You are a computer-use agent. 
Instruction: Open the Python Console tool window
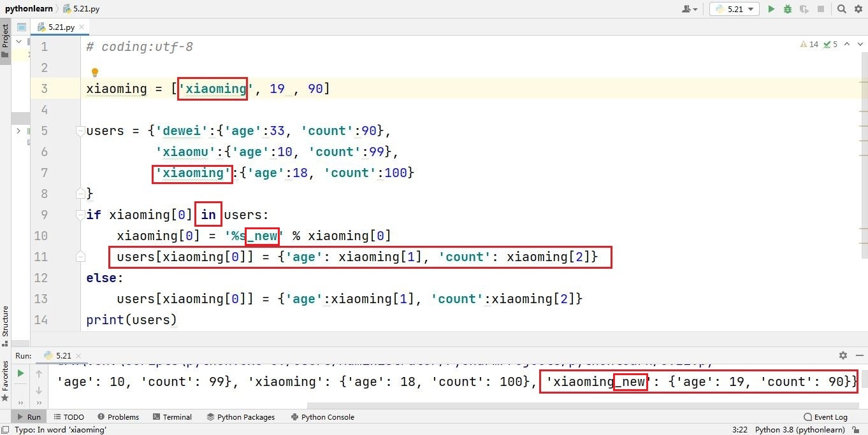point(322,417)
